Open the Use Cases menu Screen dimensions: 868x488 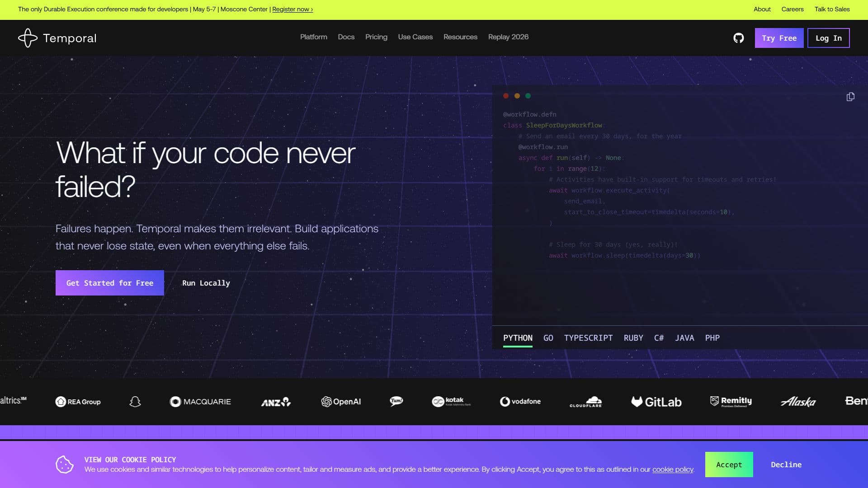(x=415, y=37)
